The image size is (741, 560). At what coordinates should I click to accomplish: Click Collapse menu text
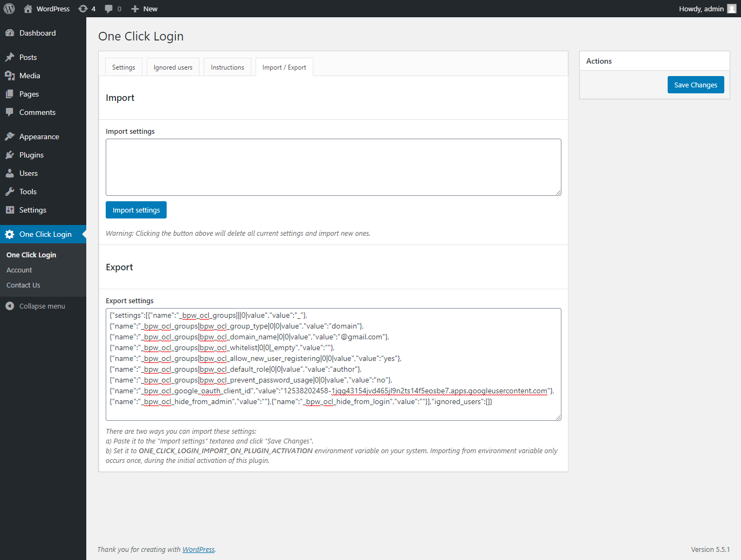point(42,306)
